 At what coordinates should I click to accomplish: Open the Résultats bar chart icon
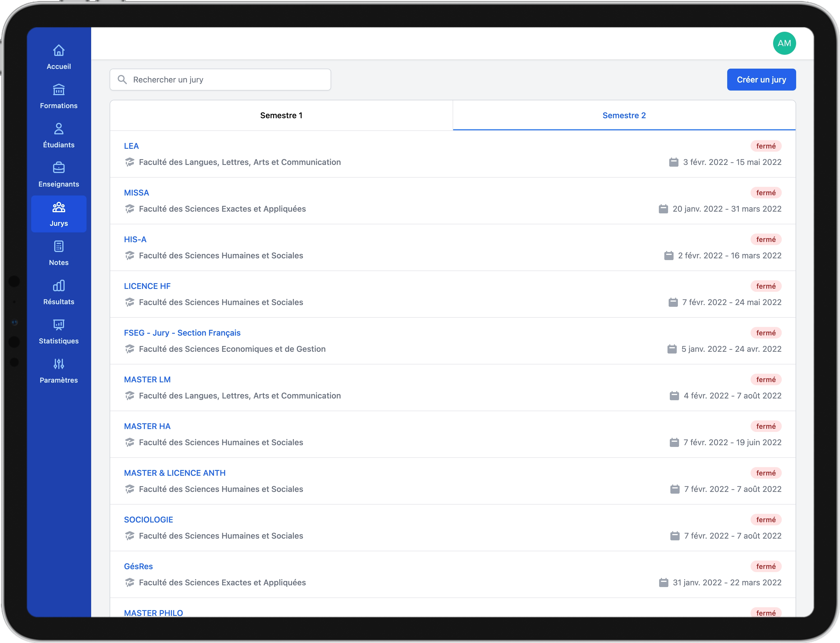pos(59,285)
